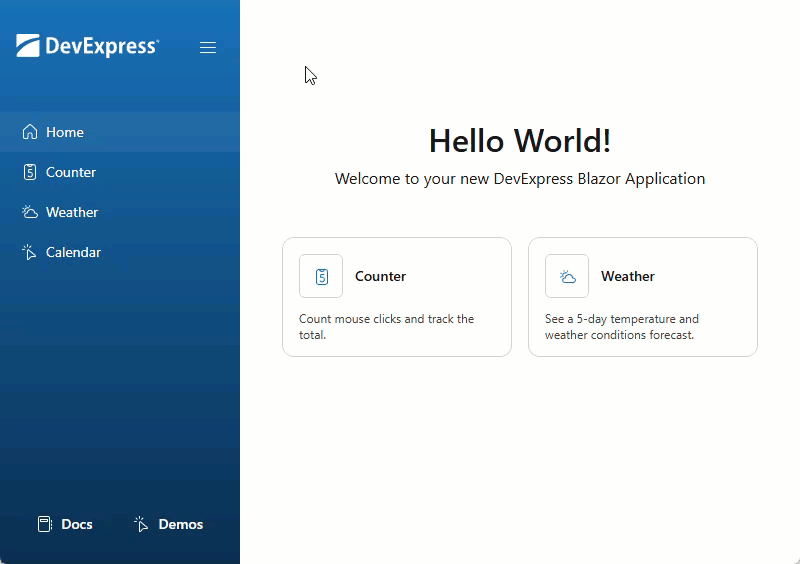Click the Hello World! heading
Image resolution: width=800 pixels, height=564 pixels.
[520, 141]
